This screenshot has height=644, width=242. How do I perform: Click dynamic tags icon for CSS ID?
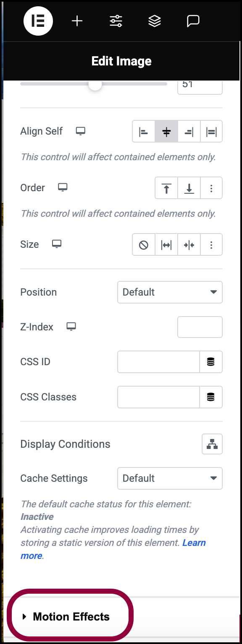coord(211,362)
